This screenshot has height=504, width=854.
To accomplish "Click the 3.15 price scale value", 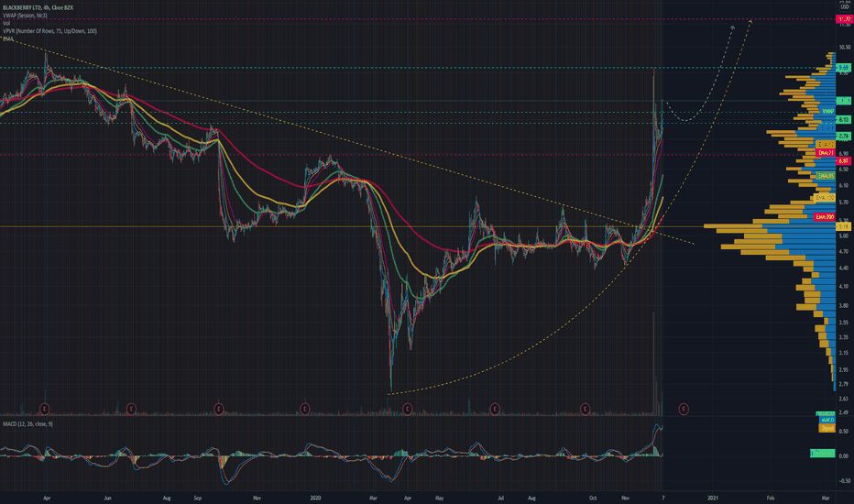I will pyautogui.click(x=844, y=353).
